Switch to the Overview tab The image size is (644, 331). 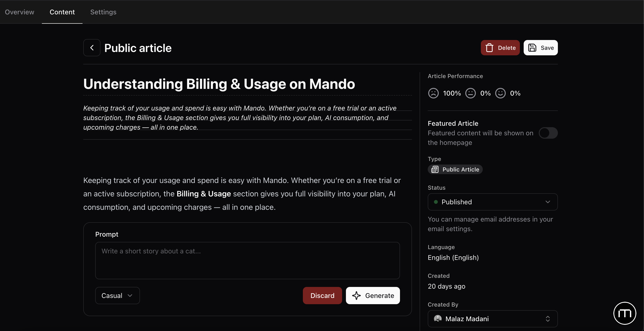click(20, 12)
